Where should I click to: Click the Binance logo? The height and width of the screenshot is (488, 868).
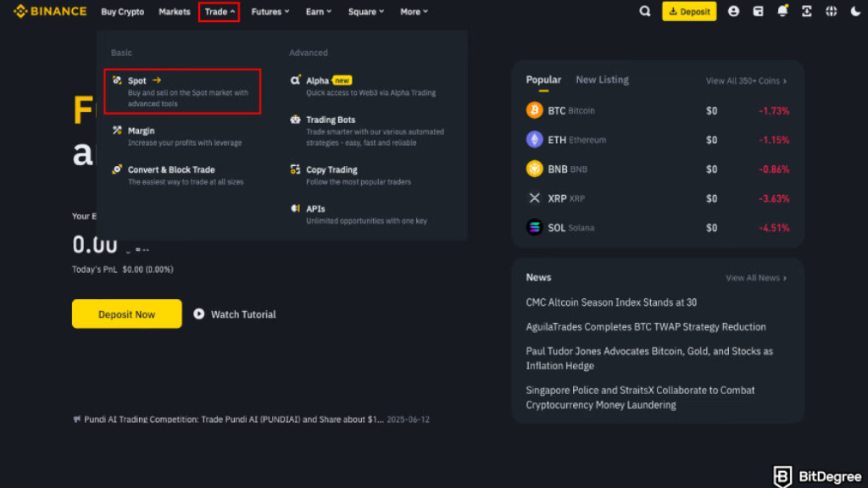click(50, 11)
